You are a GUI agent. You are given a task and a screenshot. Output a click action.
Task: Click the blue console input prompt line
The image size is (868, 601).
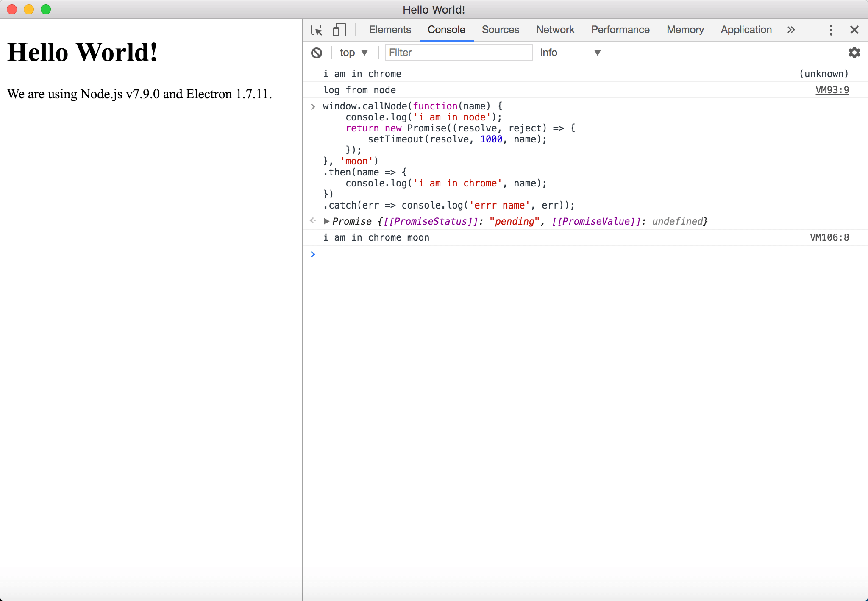[x=585, y=254]
